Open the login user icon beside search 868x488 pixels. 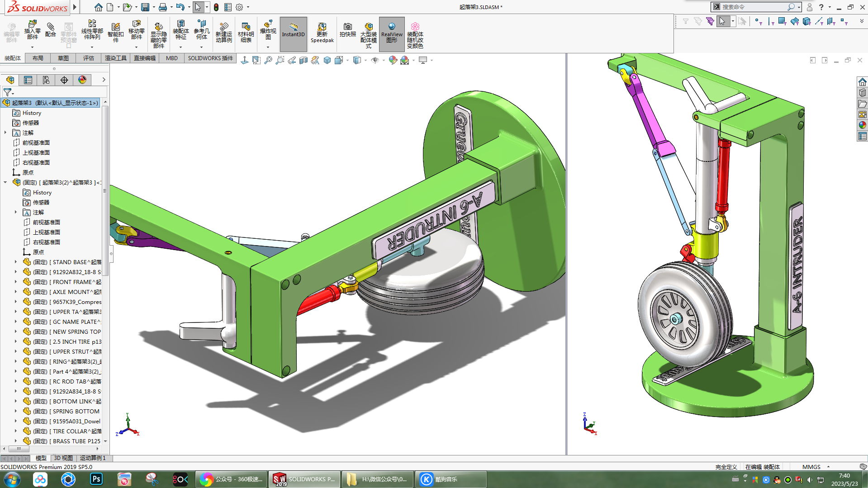(x=810, y=7)
